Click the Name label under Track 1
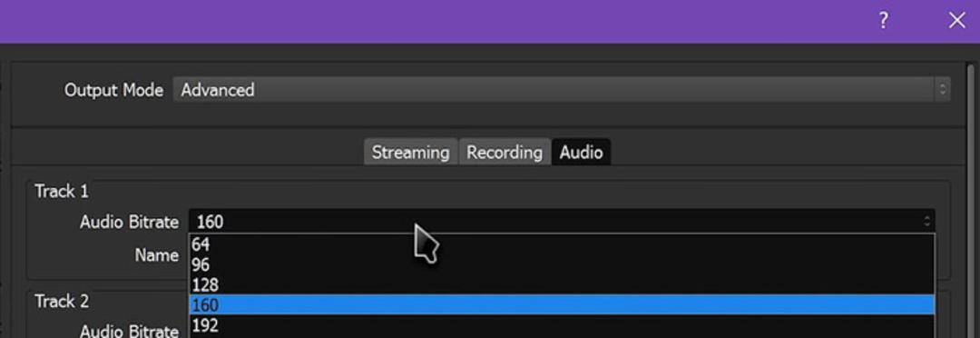The height and width of the screenshot is (338, 980). [x=157, y=255]
